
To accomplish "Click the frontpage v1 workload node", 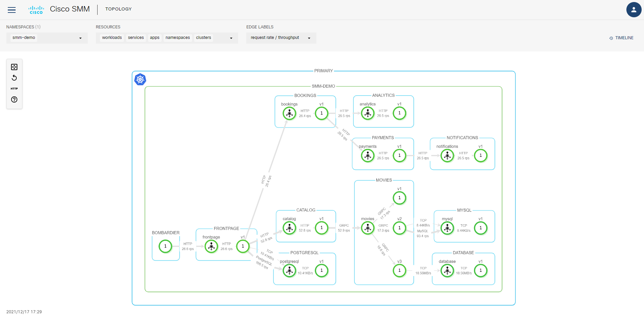I will (243, 246).
